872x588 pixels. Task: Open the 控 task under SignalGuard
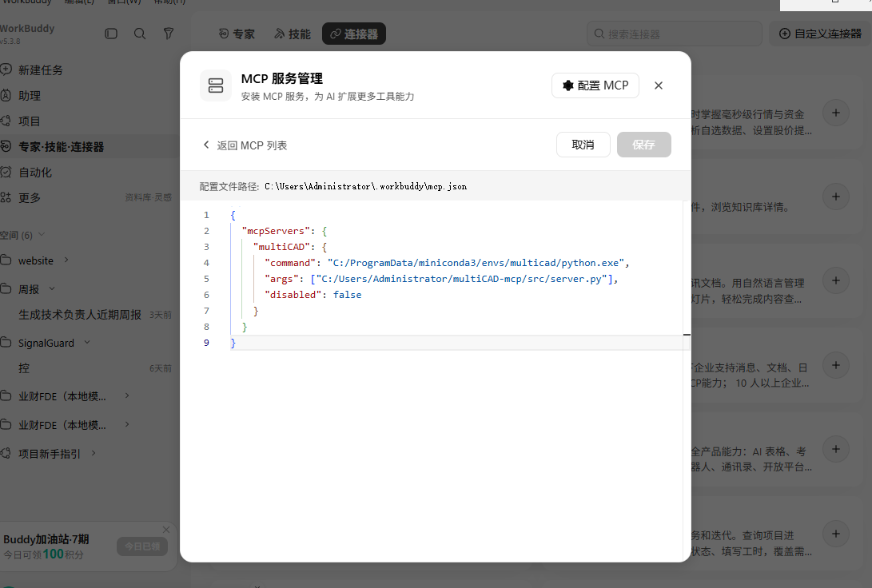click(x=24, y=368)
